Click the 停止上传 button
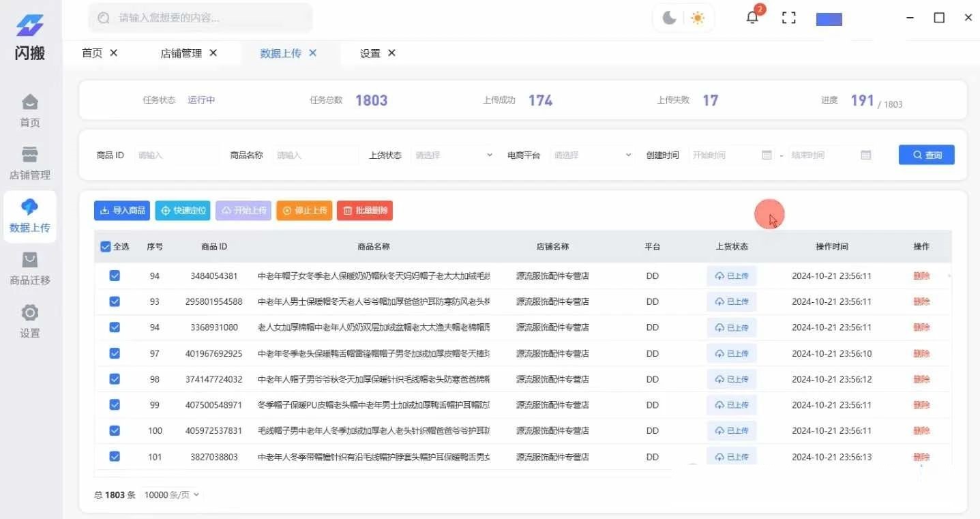This screenshot has width=980, height=519. click(304, 211)
